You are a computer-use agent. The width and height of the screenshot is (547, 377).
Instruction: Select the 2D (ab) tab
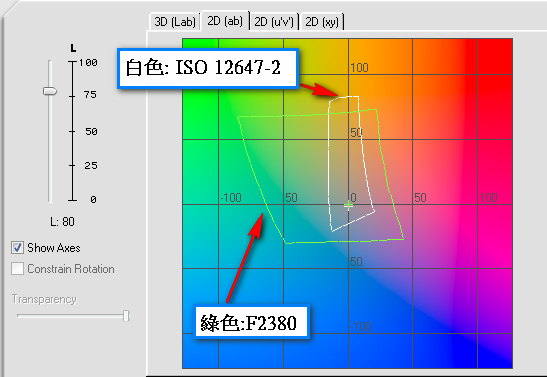[x=225, y=21]
